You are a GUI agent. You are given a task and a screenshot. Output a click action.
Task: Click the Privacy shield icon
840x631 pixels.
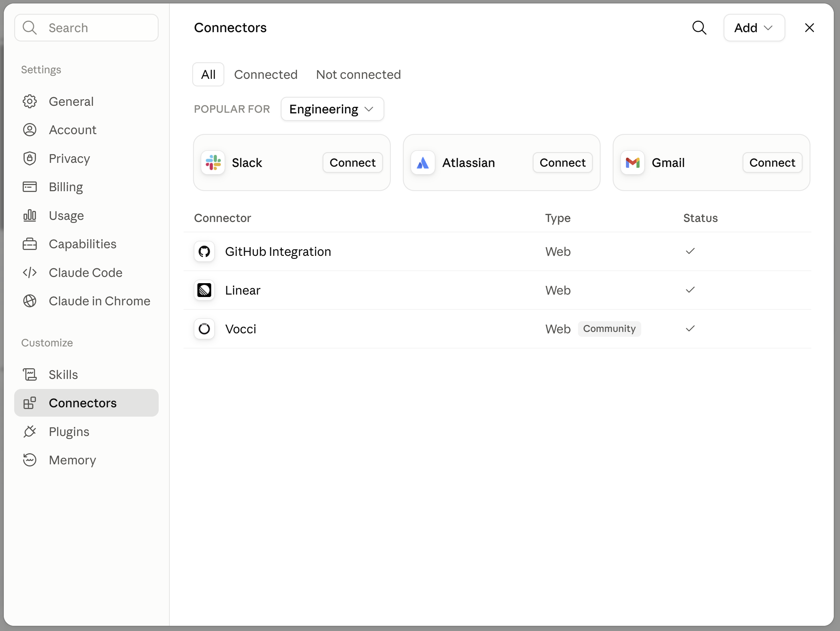[30, 158]
